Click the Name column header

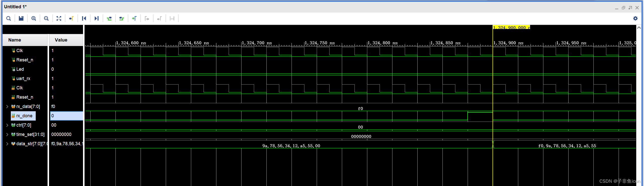[x=25, y=40]
